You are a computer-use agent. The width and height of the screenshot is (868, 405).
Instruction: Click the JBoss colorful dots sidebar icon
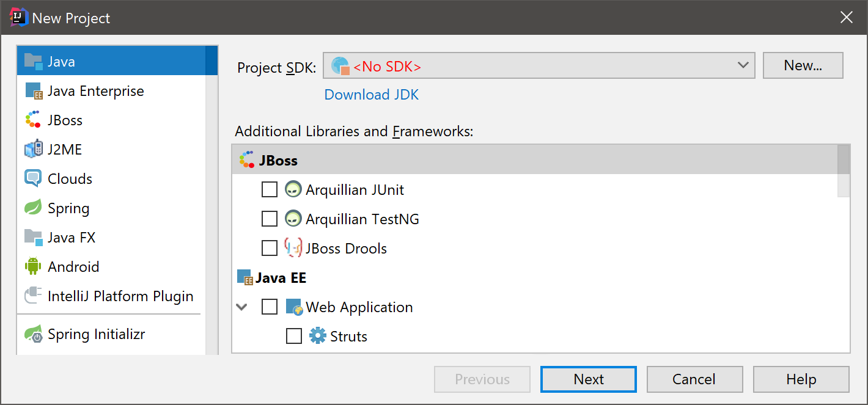[33, 120]
